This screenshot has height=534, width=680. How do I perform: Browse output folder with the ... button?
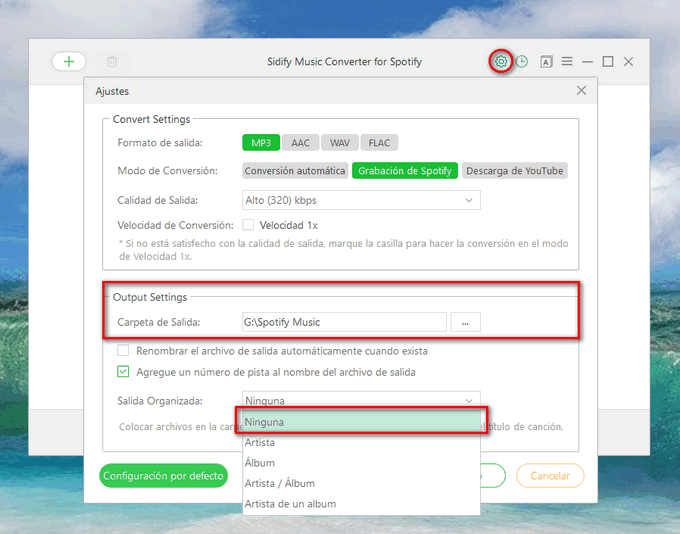tap(465, 322)
